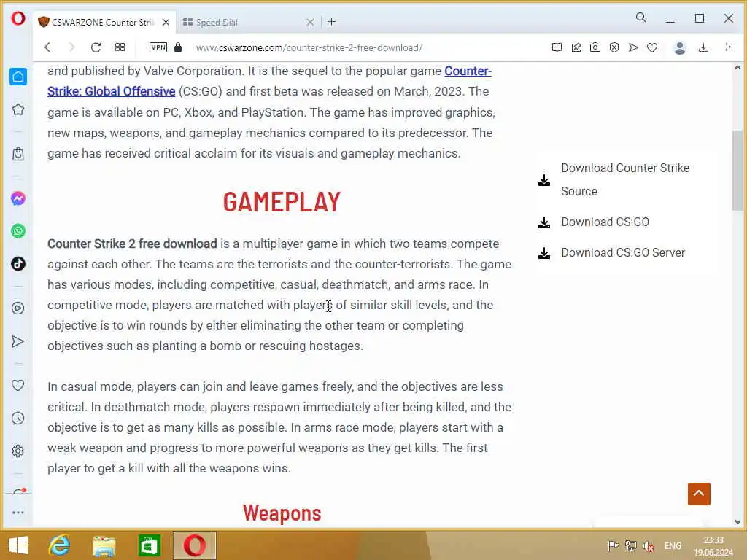Click the padlock site security icon

[178, 47]
